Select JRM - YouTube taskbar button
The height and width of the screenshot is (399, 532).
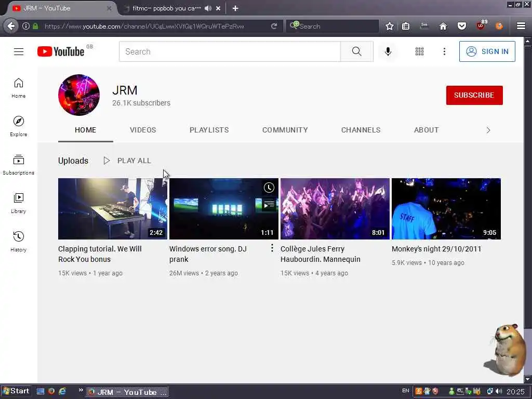(127, 392)
